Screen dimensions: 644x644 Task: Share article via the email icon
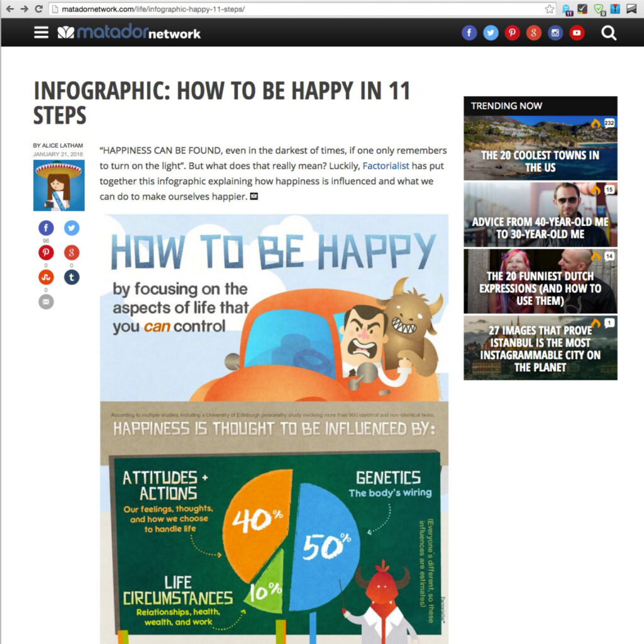click(46, 302)
